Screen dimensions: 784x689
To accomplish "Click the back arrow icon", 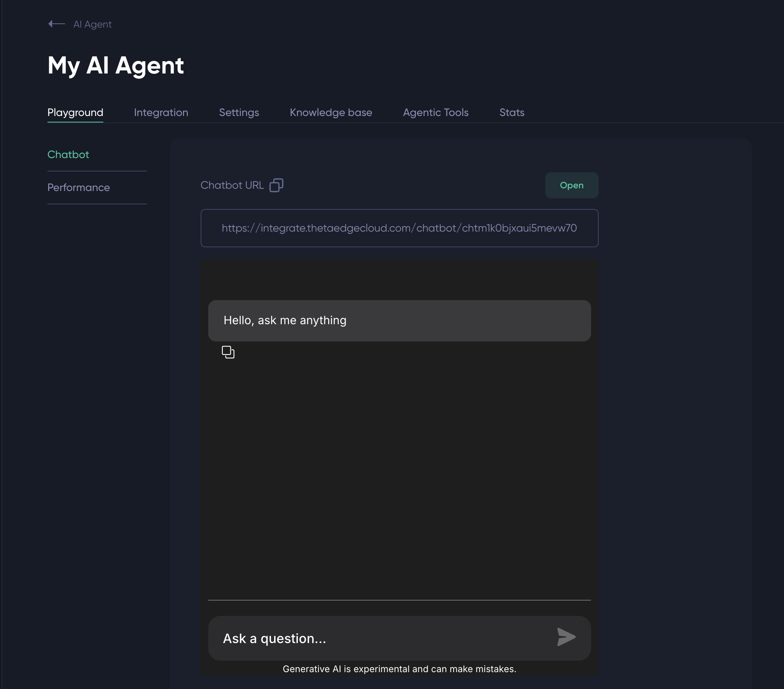I will pos(56,24).
